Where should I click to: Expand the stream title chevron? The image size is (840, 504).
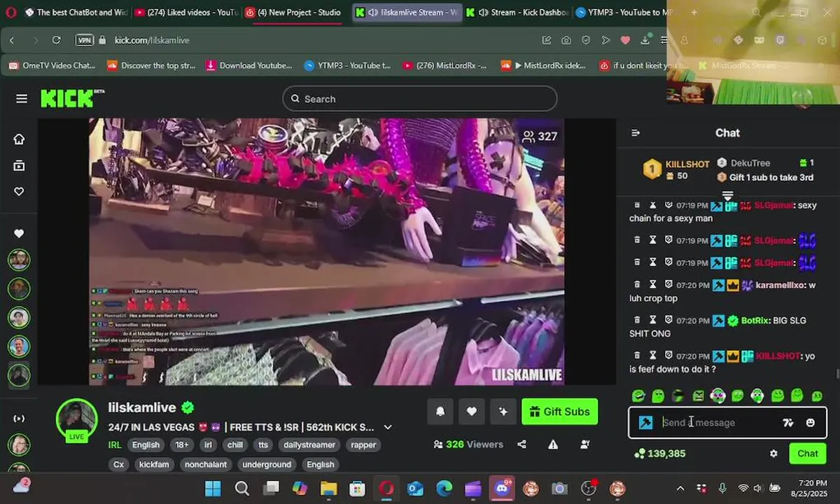pyautogui.click(x=388, y=427)
